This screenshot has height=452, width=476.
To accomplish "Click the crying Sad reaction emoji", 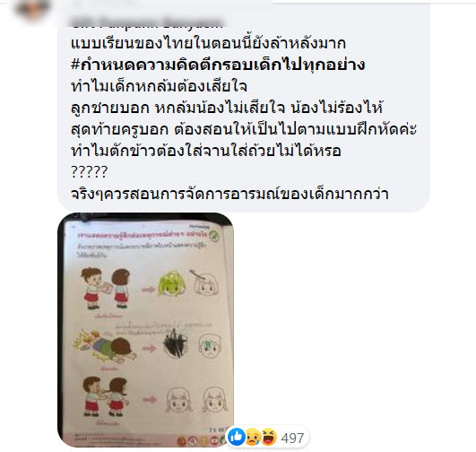I will [x=253, y=437].
